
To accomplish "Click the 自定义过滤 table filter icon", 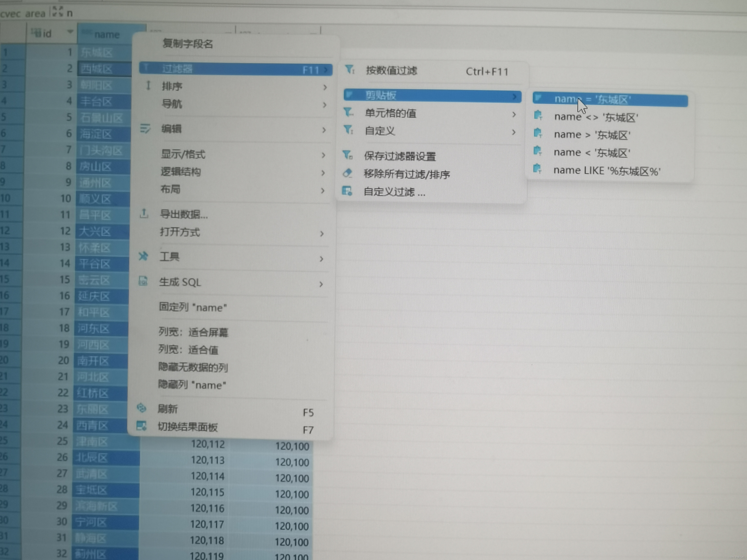I will coord(347,191).
